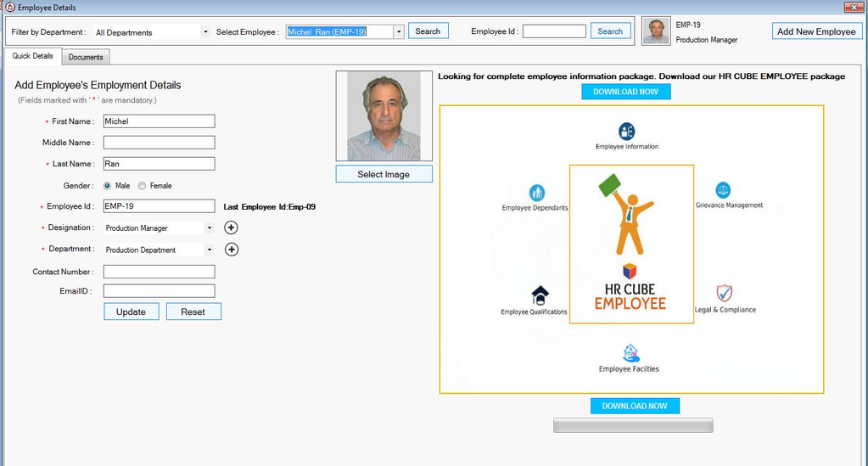This screenshot has width=868, height=466.
Task: Select the Female gender radio button
Action: [142, 186]
